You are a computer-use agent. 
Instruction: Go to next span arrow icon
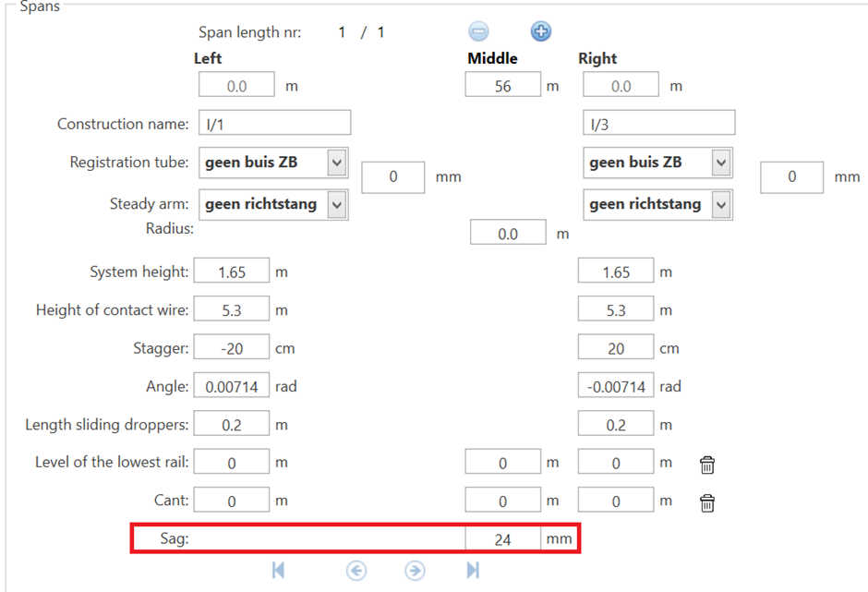pyautogui.click(x=415, y=571)
